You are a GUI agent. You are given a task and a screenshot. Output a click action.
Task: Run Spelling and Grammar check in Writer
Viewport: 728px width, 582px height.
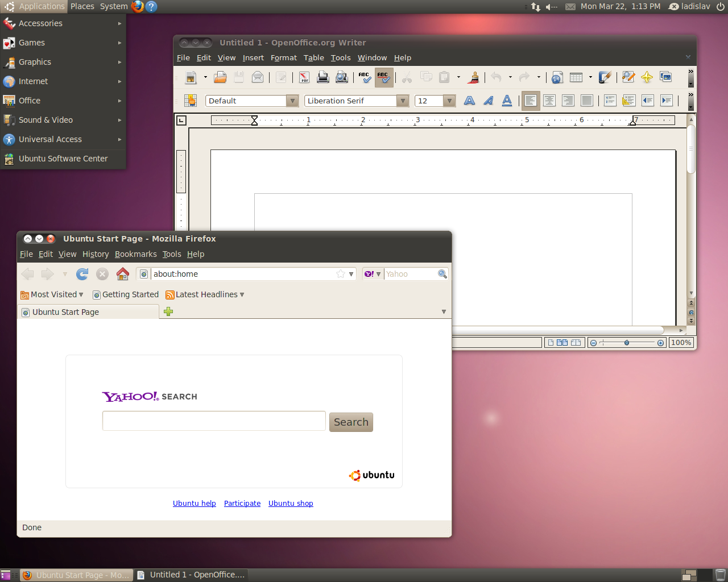(x=365, y=77)
